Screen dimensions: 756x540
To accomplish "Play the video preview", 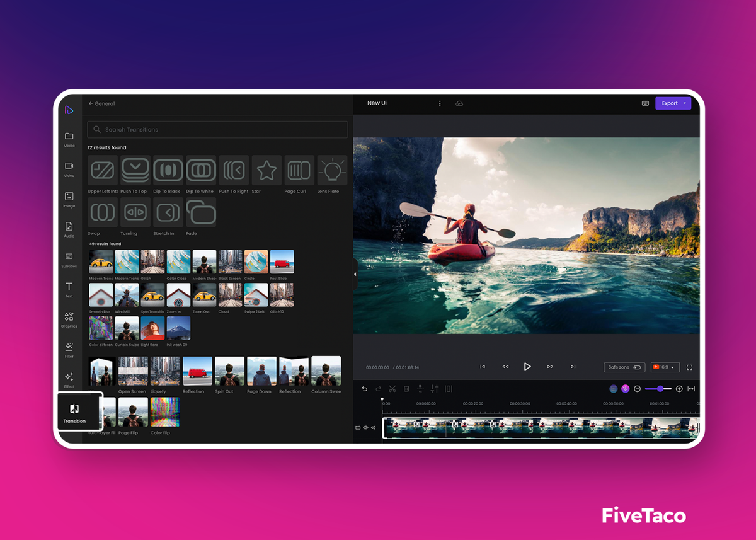I will pyautogui.click(x=527, y=367).
